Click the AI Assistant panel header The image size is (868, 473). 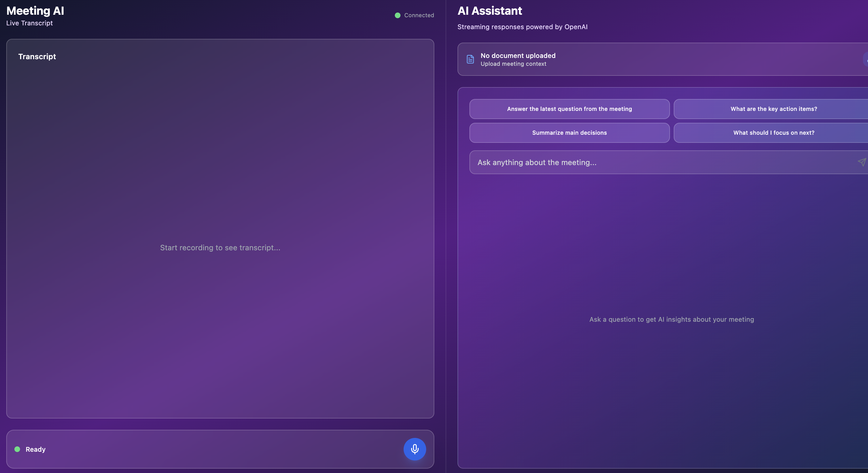(x=489, y=10)
